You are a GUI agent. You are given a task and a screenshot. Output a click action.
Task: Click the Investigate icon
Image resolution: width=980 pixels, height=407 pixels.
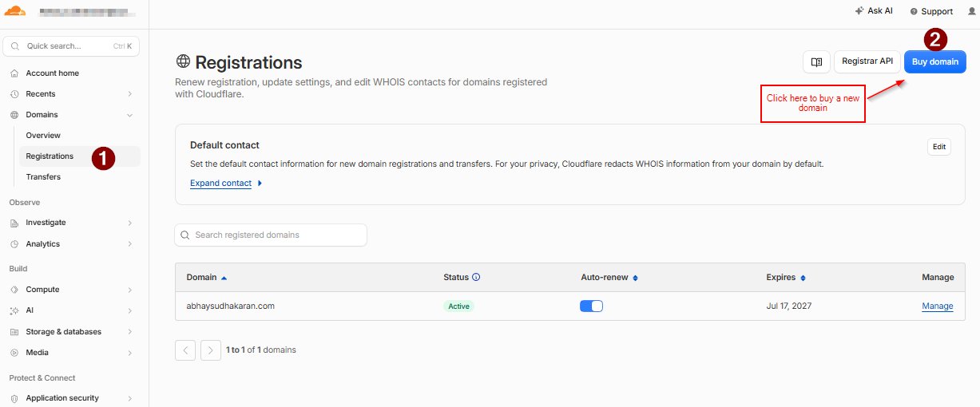pos(14,223)
